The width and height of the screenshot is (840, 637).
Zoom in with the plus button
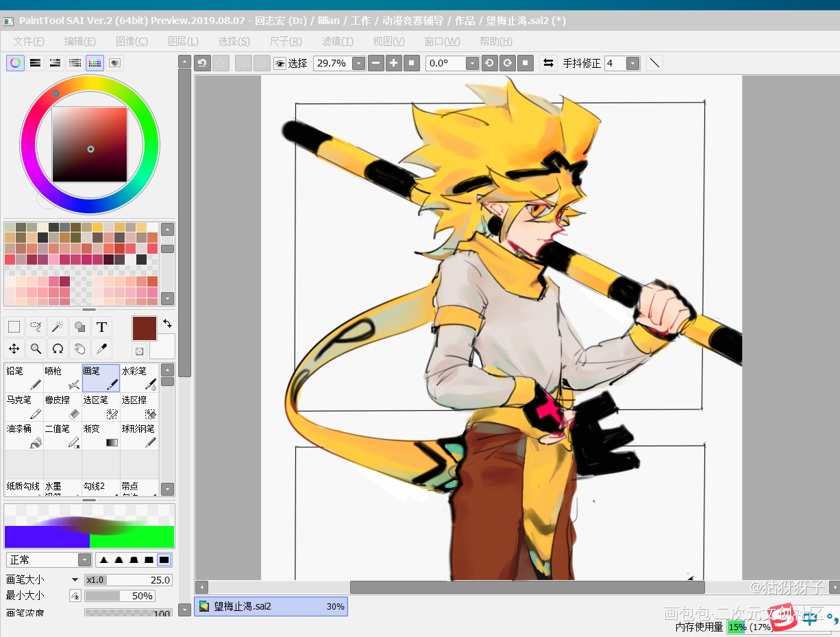394,63
